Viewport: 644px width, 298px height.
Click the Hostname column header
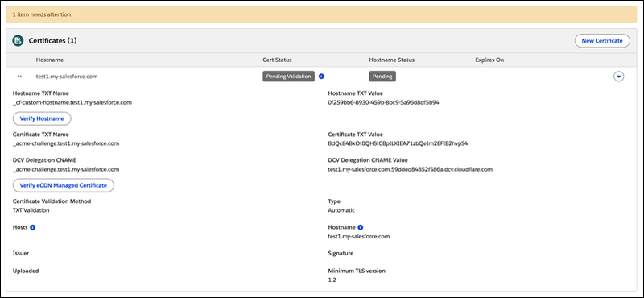tap(50, 60)
